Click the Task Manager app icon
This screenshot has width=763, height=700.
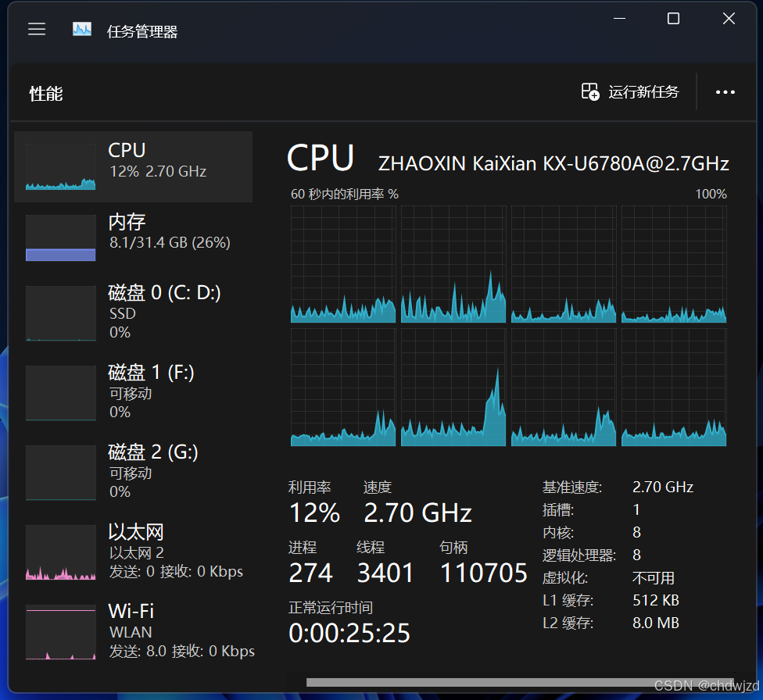82,29
